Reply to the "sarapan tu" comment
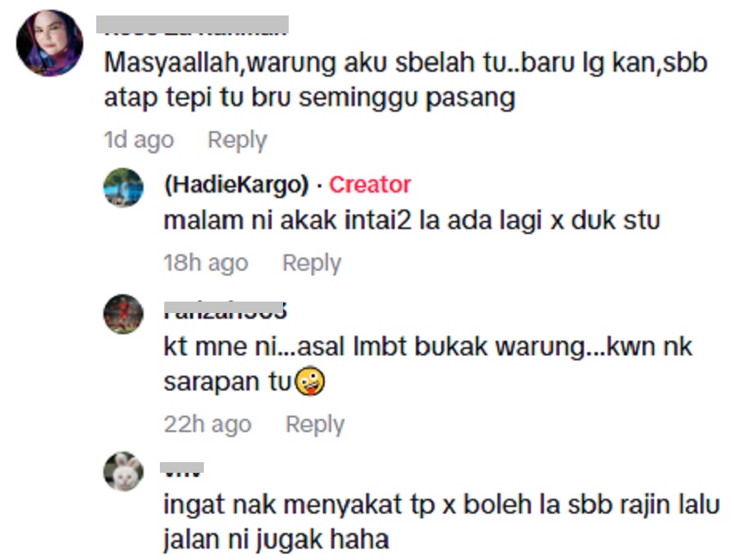734x560 pixels. click(315, 425)
